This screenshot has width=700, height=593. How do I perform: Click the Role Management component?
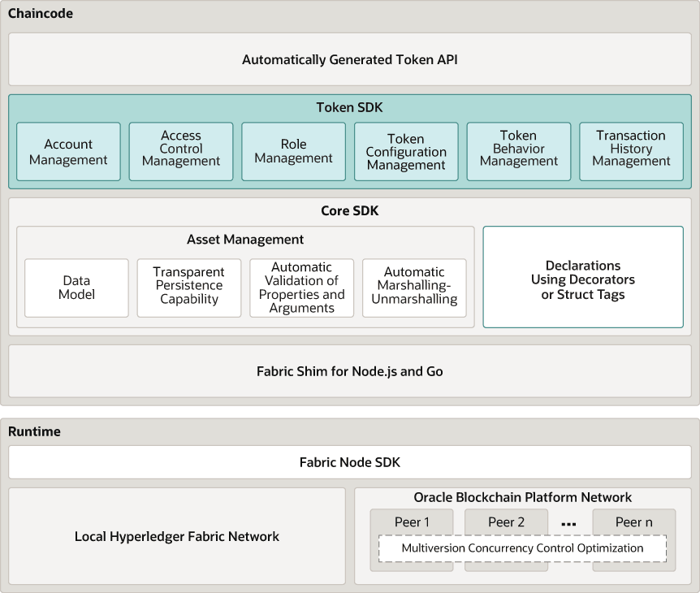tap(293, 151)
